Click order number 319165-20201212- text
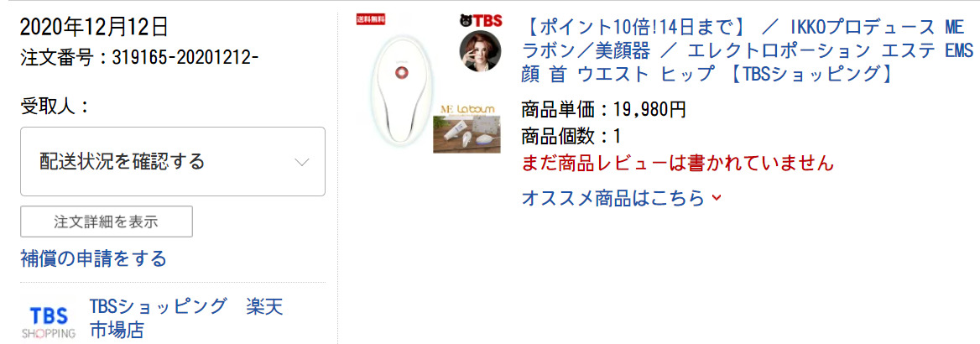Screen dimensions: 980x344 [x=185, y=58]
